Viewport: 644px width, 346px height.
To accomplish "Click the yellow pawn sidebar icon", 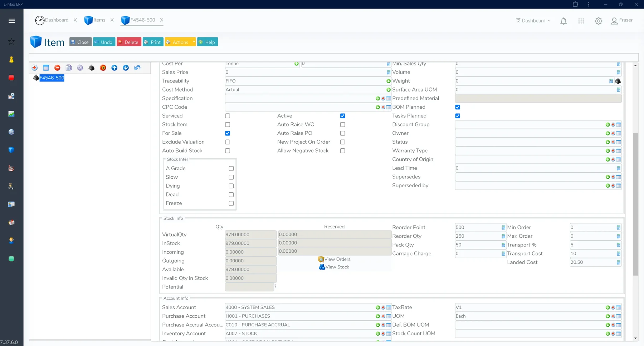I will (11, 60).
